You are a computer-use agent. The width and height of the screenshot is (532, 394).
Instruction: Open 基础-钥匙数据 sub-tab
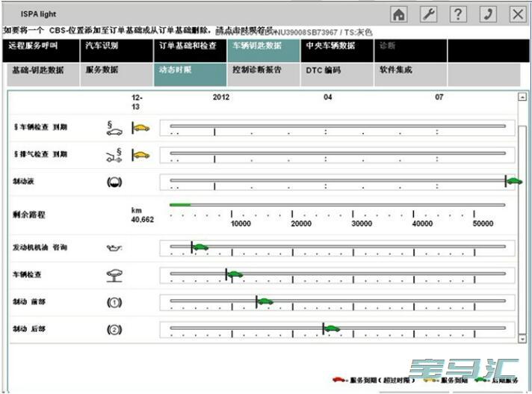point(43,75)
